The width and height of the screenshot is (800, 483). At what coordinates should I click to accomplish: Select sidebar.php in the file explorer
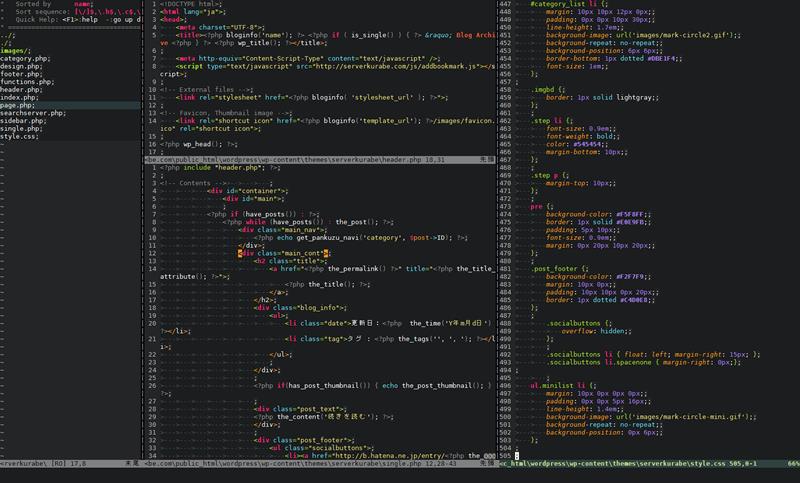point(23,121)
